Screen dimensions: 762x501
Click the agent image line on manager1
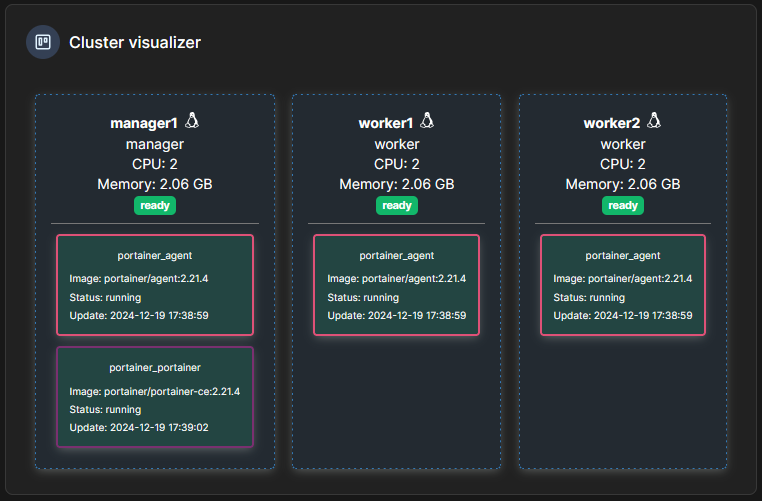tap(139, 279)
